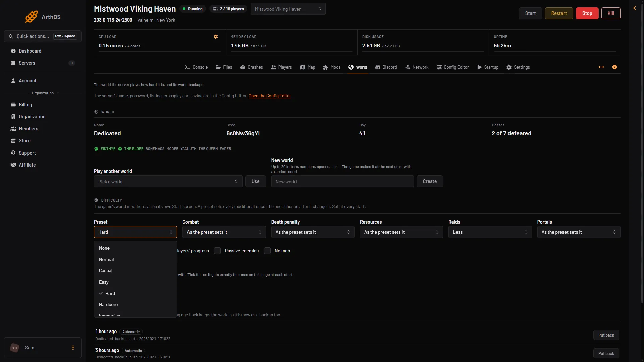Viewport: 644px width, 362px height.
Task: Open the Dashboard sidebar item
Action: click(43, 51)
